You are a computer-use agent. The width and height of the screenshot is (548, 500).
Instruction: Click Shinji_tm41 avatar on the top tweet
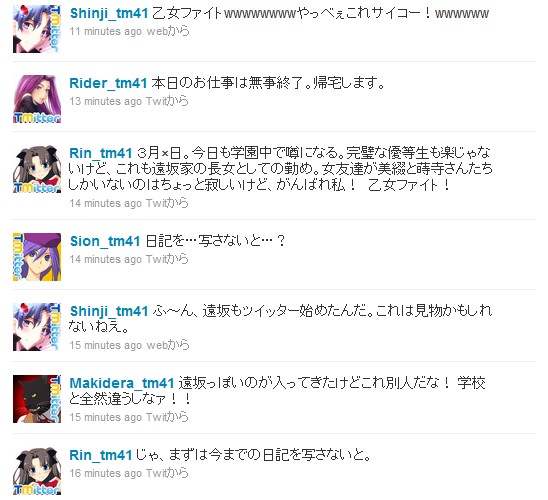(x=37, y=29)
